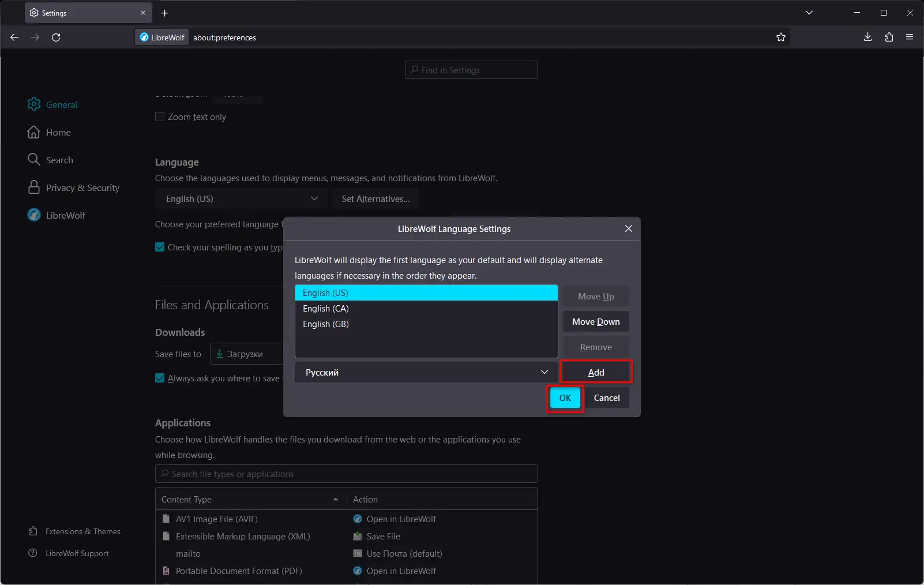Click the bookmark star icon

[781, 37]
